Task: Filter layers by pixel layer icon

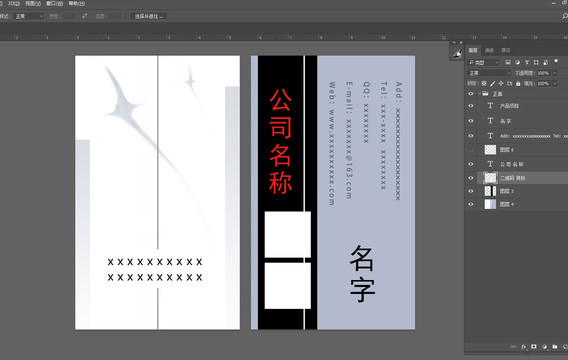Action: tap(508, 62)
